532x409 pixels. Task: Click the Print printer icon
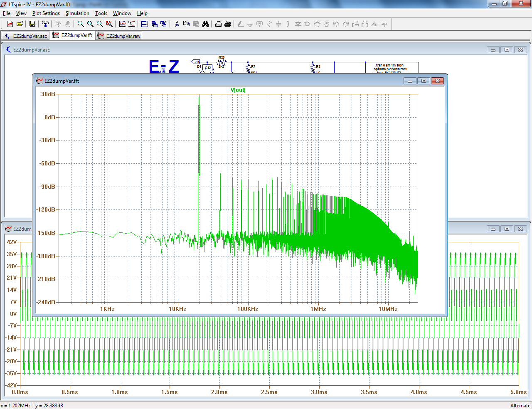[228, 24]
